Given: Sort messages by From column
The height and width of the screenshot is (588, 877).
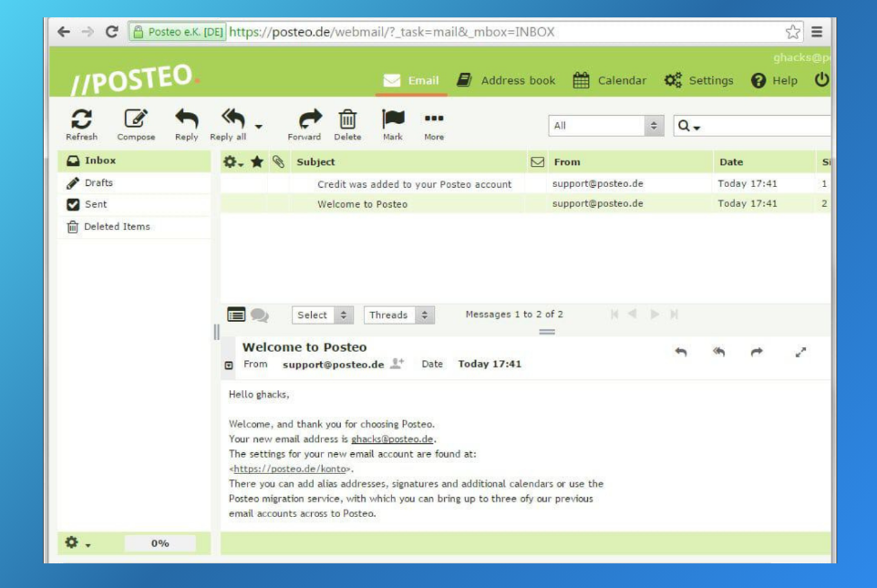Looking at the screenshot, I should pos(566,161).
